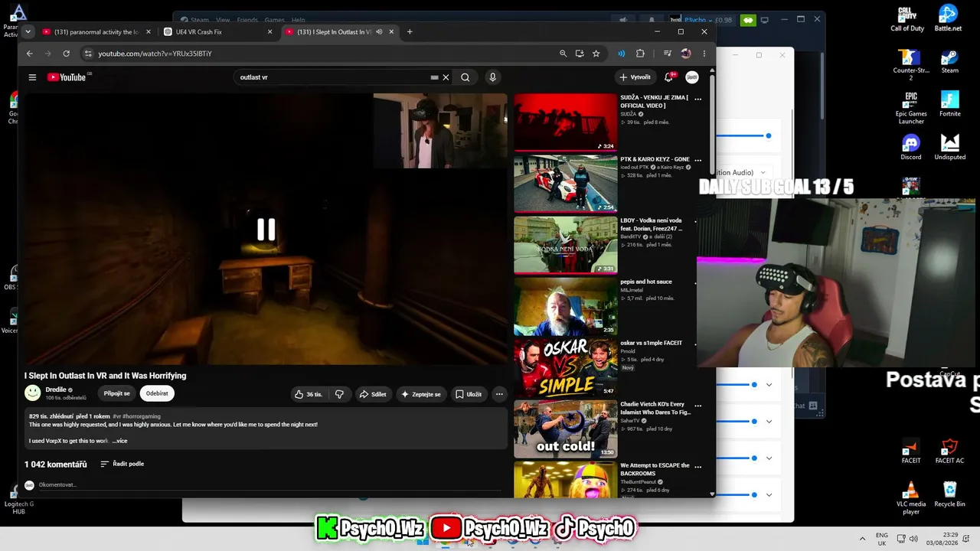Pause the Outlast VR video player
The width and height of the screenshot is (980, 551).
click(x=266, y=229)
